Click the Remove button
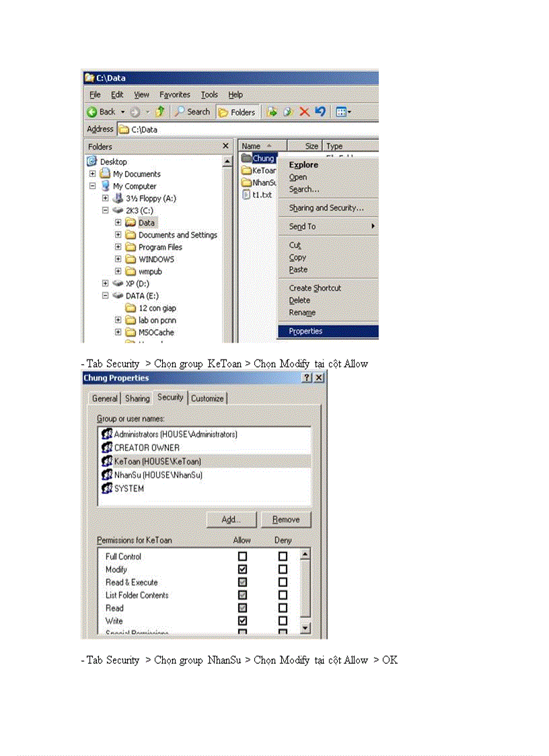The image size is (549, 756). [285, 520]
